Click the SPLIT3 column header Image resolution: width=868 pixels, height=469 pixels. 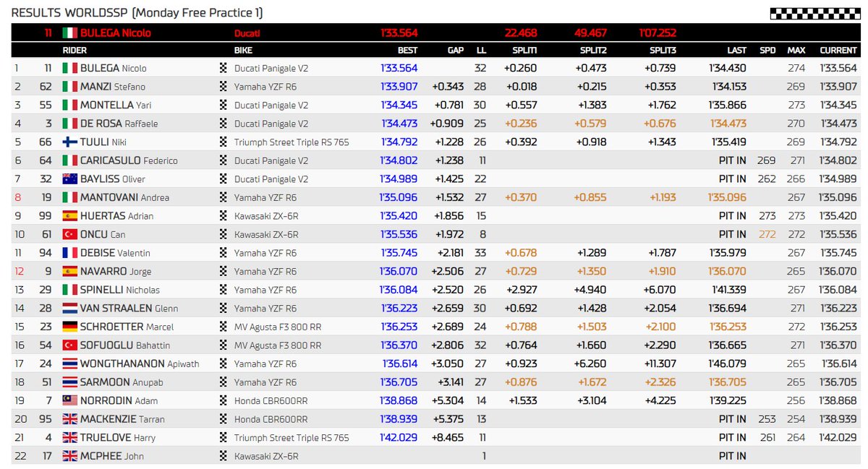(x=663, y=51)
